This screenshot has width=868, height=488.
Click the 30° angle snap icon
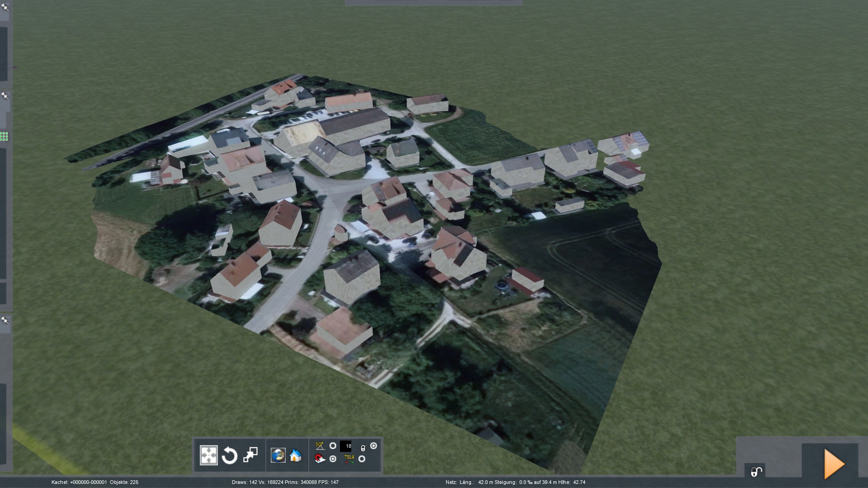(320, 446)
